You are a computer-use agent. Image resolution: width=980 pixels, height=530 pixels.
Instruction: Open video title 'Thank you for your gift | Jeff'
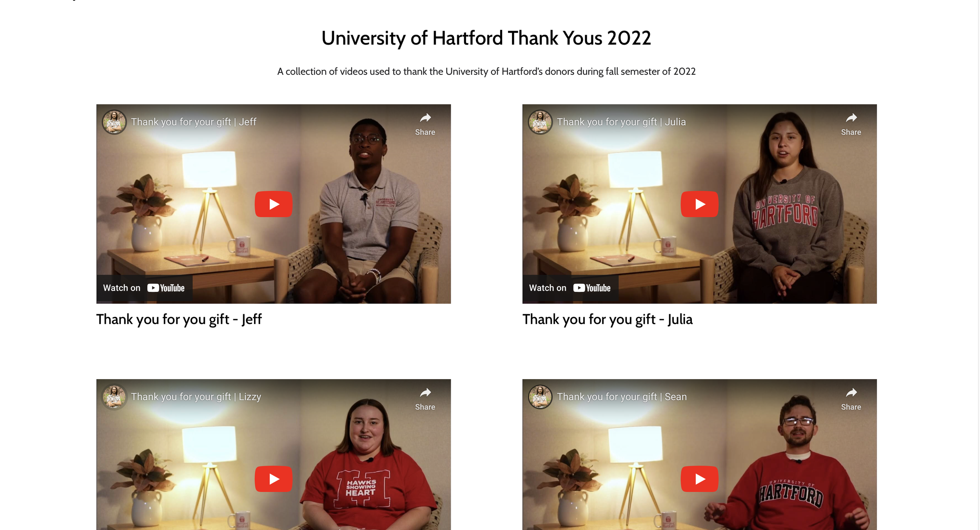[194, 122]
